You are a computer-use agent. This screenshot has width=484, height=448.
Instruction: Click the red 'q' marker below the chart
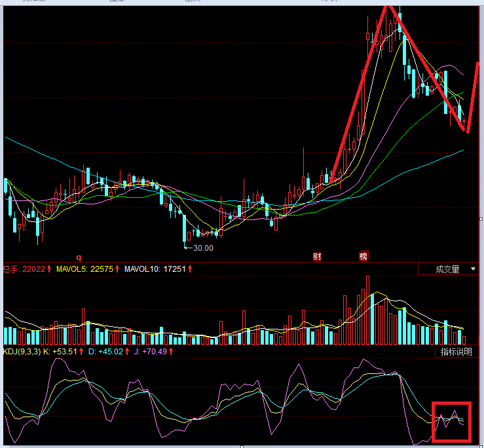(x=77, y=258)
